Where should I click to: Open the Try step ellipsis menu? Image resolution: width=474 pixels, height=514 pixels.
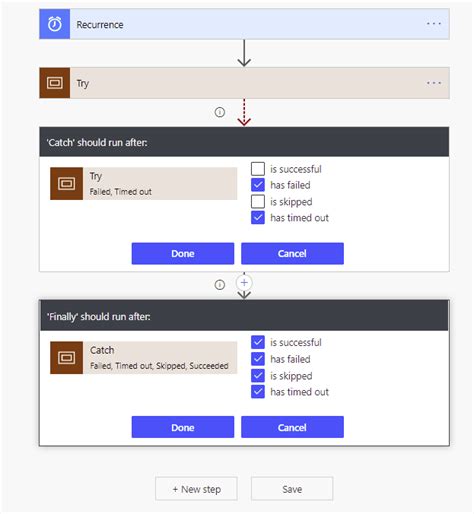pos(434,83)
